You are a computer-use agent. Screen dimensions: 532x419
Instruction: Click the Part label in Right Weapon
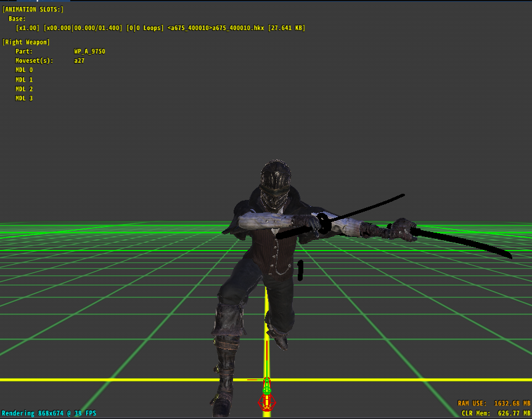[x=24, y=51]
